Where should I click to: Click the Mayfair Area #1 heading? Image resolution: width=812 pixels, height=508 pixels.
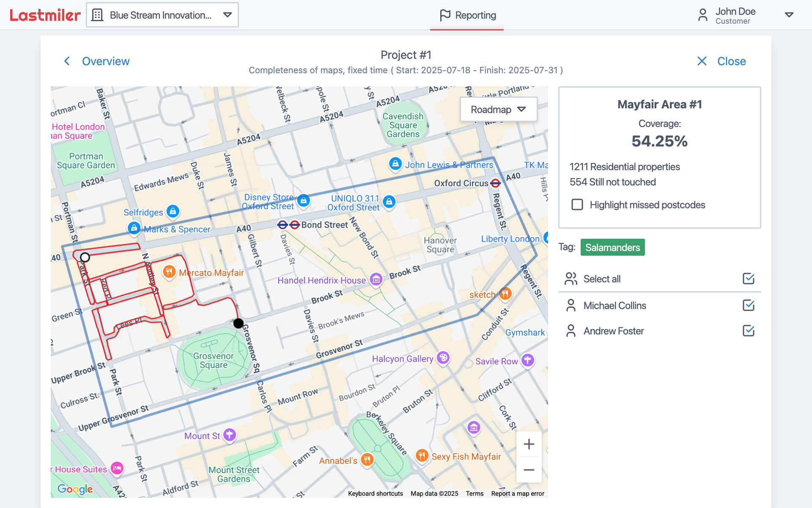tap(659, 105)
